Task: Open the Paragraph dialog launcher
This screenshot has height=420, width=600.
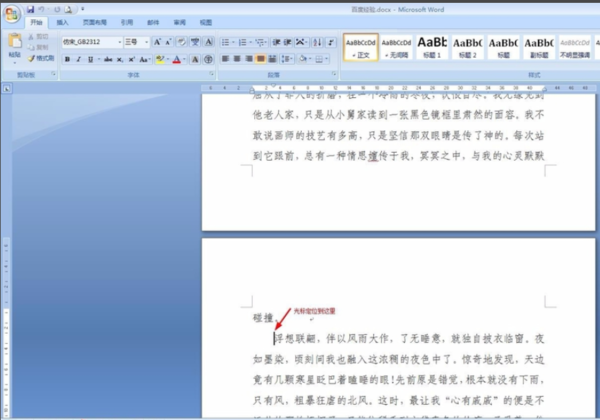Action: [334, 73]
